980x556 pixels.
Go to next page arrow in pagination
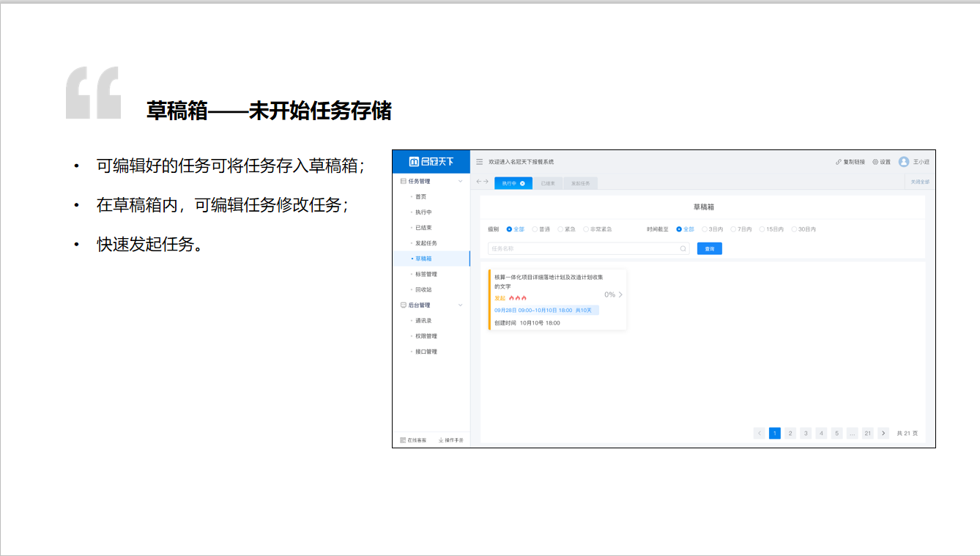[883, 433]
